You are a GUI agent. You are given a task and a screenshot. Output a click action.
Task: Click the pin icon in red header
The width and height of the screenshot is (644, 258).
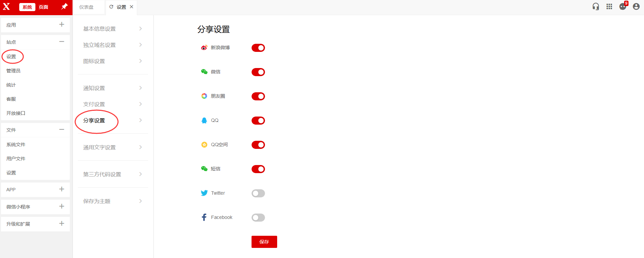pos(64,6)
